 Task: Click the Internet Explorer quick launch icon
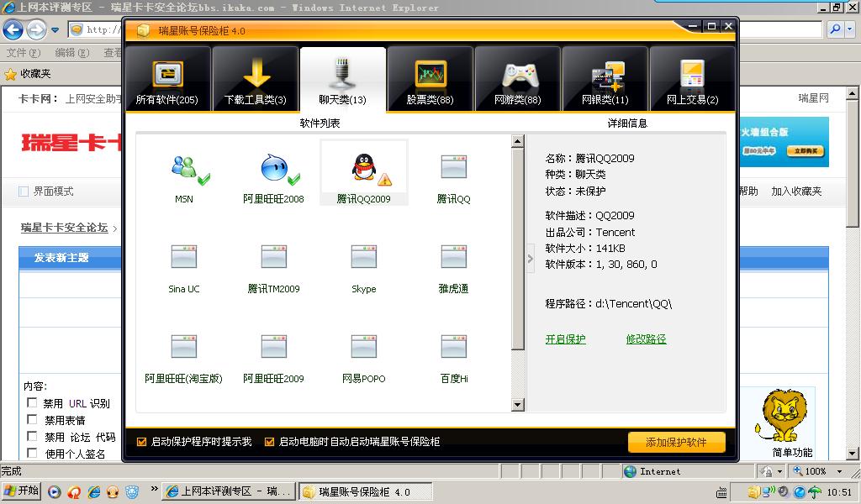click(x=94, y=492)
